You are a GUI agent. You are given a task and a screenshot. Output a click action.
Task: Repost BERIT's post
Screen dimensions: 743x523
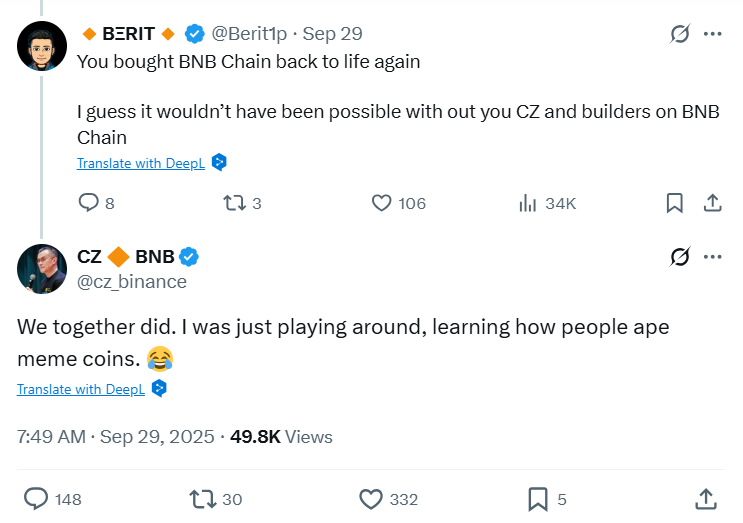pos(234,203)
